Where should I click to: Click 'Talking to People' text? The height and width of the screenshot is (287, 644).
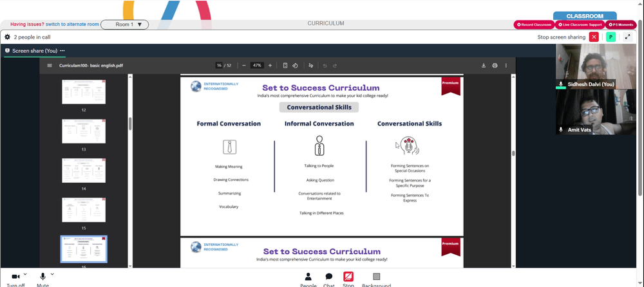pos(319,166)
